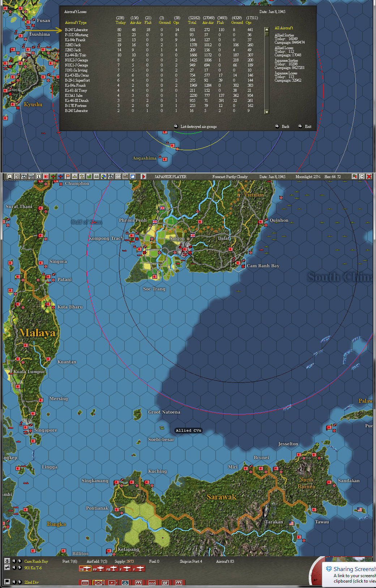The width and height of the screenshot is (376, 588).
Task: Select the FB air unit button
Action: (x=111, y=568)
